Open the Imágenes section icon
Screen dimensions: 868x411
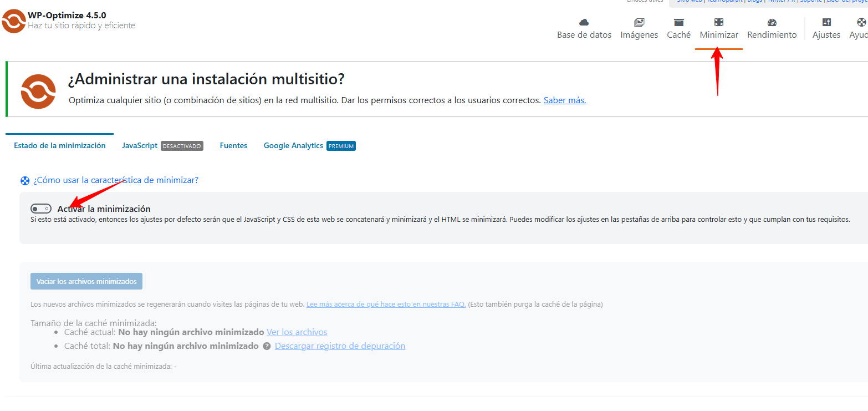tap(639, 23)
